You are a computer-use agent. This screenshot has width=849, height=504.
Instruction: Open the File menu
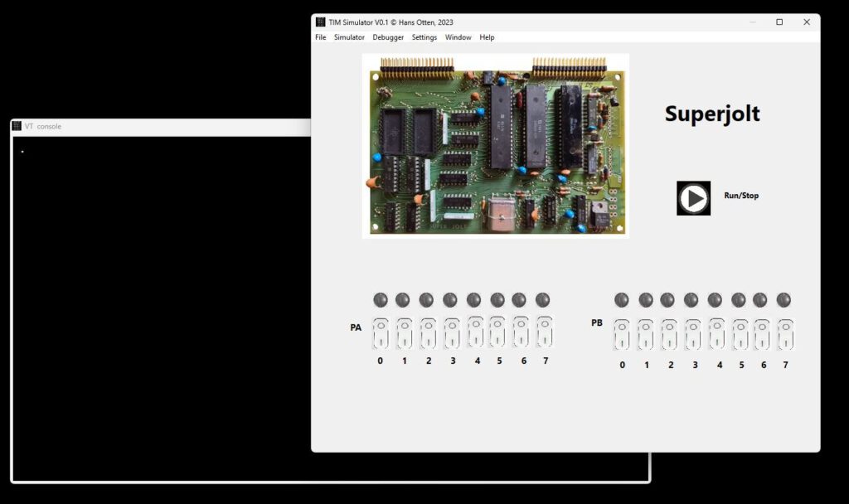(x=321, y=37)
